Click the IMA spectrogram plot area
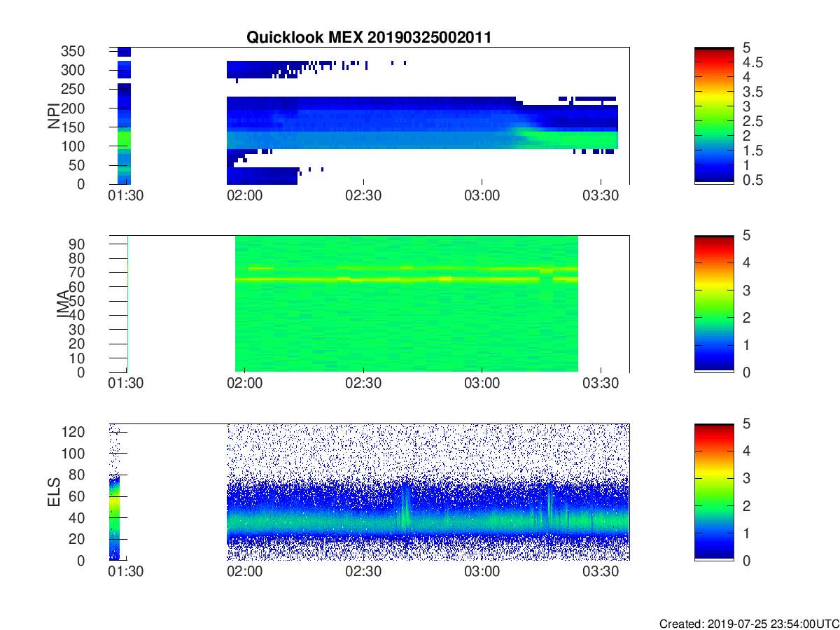 370,304
